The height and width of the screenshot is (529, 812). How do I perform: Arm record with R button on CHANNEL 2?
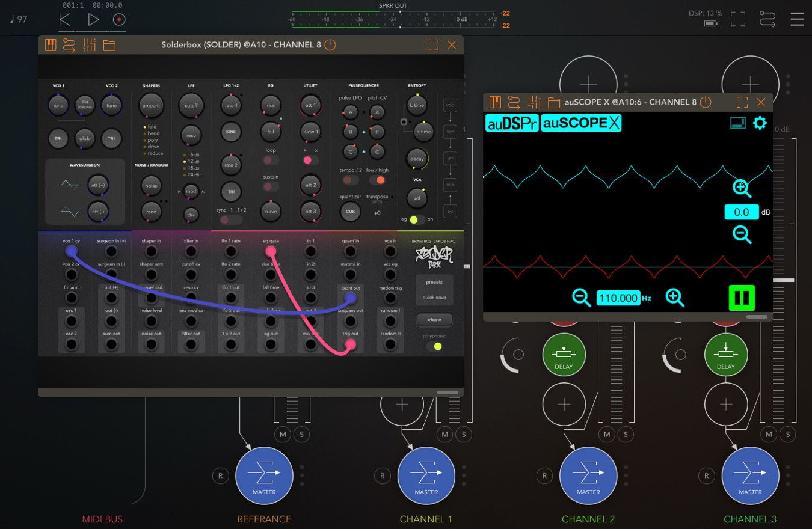pos(544,475)
